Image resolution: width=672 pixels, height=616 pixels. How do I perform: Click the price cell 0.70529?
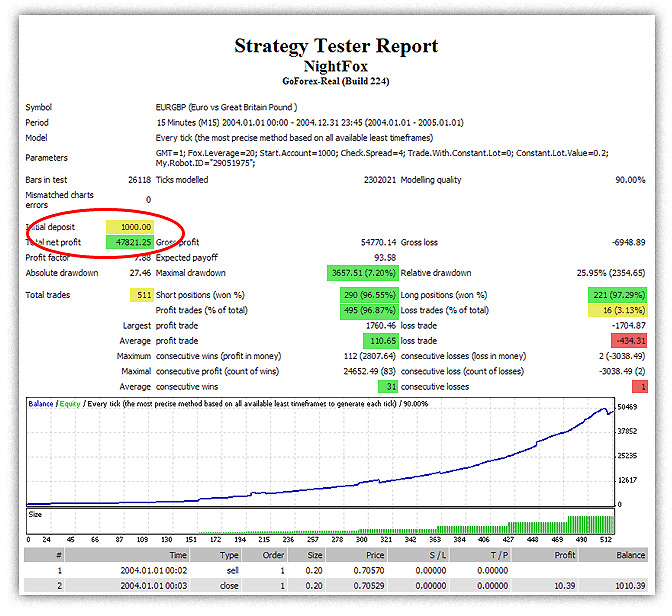[x=369, y=586]
